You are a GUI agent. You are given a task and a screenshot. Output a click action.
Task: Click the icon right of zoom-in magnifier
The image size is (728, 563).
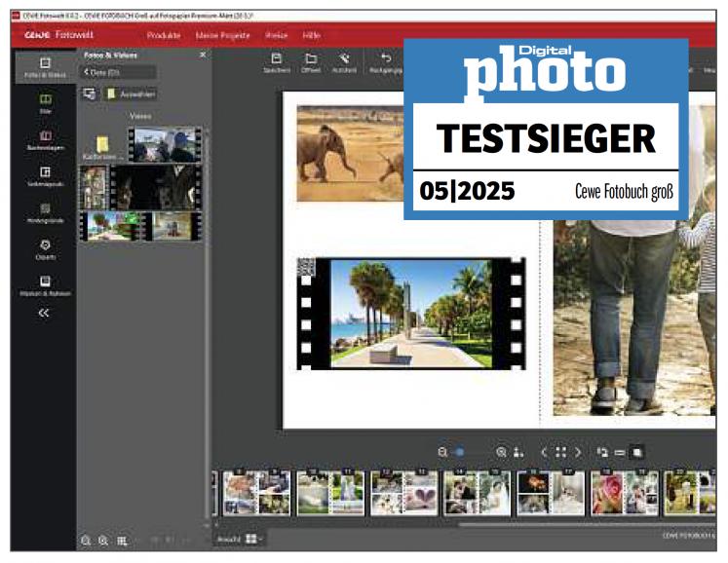[518, 452]
